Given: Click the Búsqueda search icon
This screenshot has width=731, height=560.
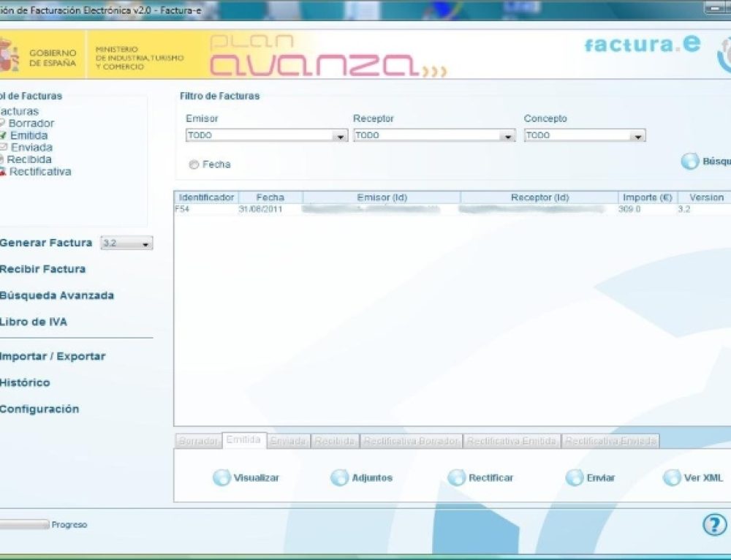Looking at the screenshot, I should 690,162.
